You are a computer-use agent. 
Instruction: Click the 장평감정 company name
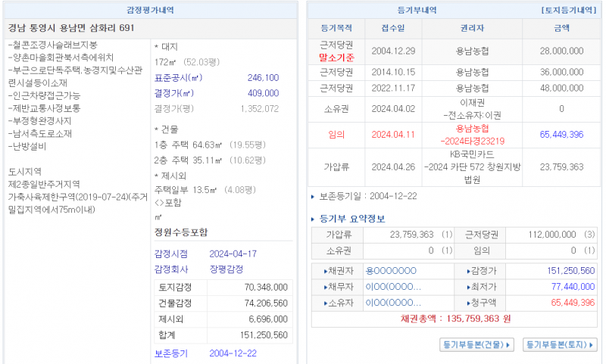tap(226, 269)
